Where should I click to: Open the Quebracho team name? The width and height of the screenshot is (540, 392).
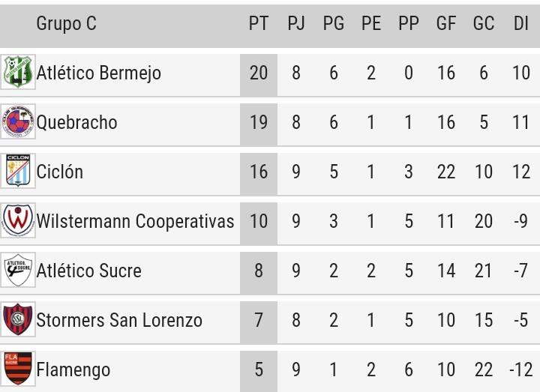tap(76, 122)
